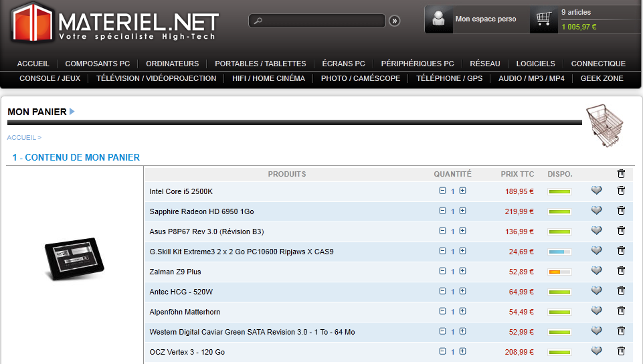Click the user profile avatar icon
The image size is (643, 364).
tap(439, 19)
